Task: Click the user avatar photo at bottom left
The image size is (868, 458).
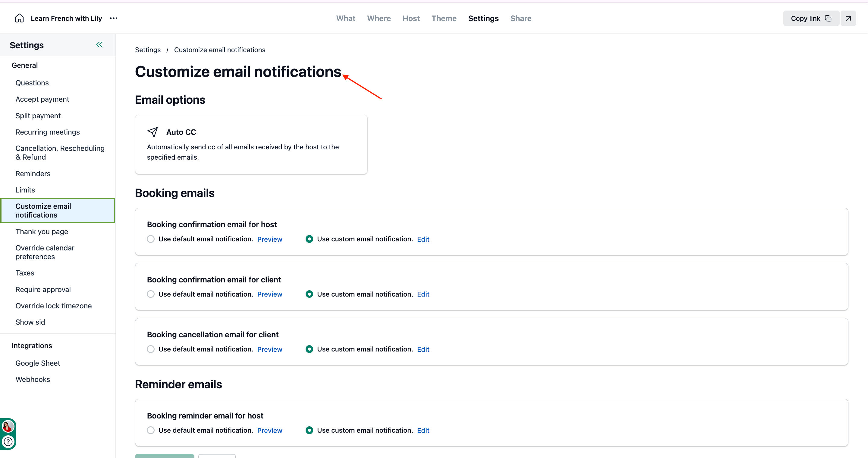Action: 8,426
